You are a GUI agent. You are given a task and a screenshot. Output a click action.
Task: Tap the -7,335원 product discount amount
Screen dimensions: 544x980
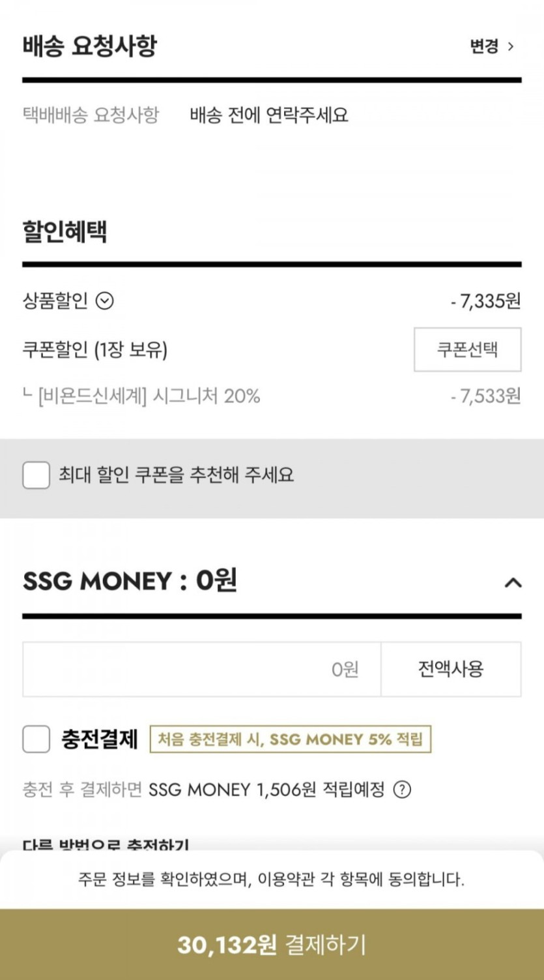click(x=485, y=301)
